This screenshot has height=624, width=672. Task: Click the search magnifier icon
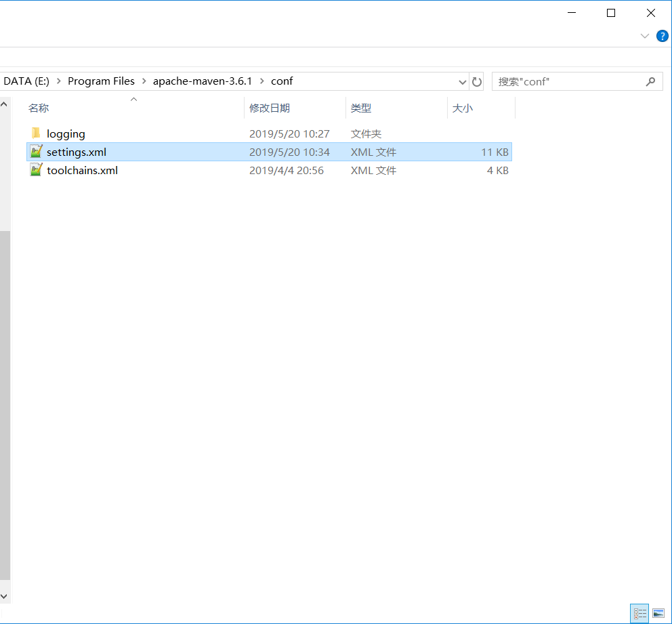650,81
